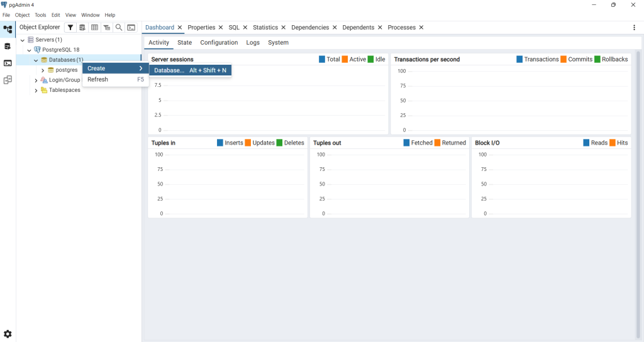Expand the Login/Group Roles node
Image resolution: width=644 pixels, height=342 pixels.
pyautogui.click(x=36, y=80)
